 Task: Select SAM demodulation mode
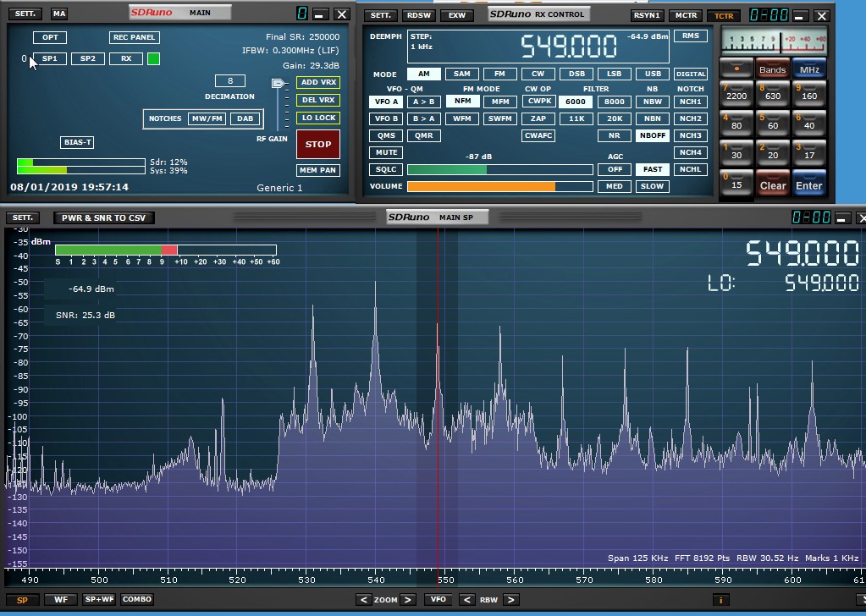pyautogui.click(x=461, y=74)
